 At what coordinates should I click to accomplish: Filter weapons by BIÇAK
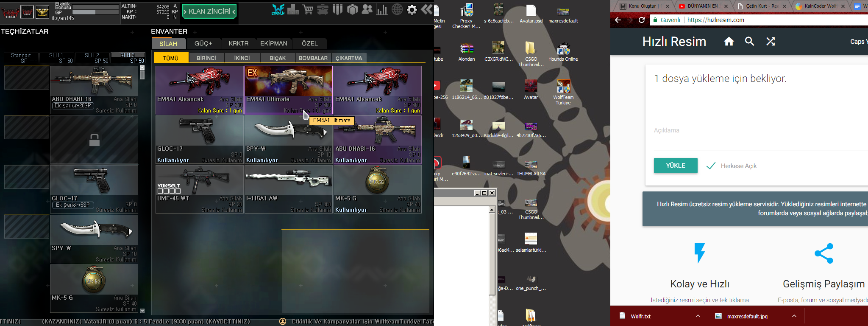coord(278,58)
